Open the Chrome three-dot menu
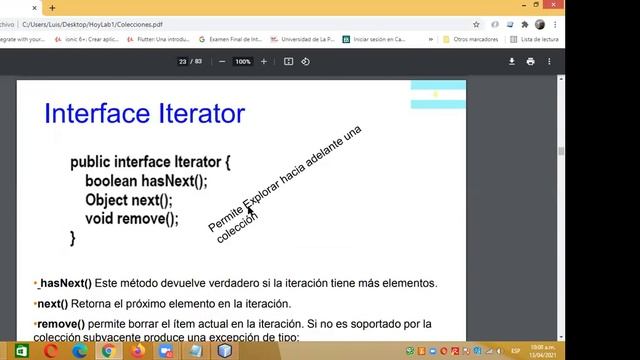 (555, 24)
